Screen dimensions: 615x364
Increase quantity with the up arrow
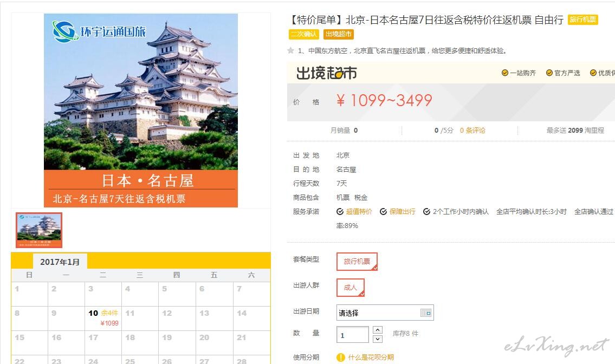377,330
